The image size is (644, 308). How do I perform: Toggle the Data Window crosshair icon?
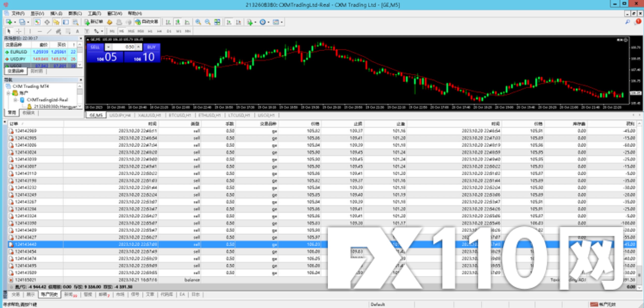pos(47,22)
